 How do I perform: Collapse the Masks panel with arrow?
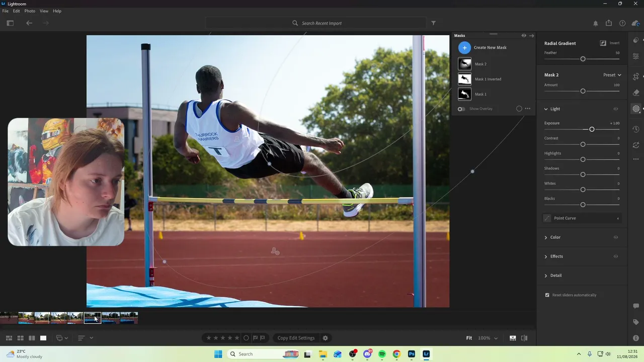click(x=531, y=36)
